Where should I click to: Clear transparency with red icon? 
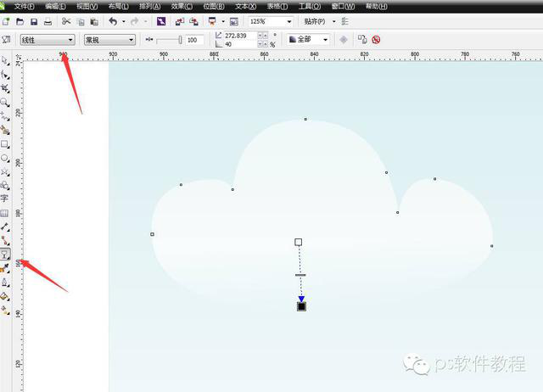click(x=376, y=40)
